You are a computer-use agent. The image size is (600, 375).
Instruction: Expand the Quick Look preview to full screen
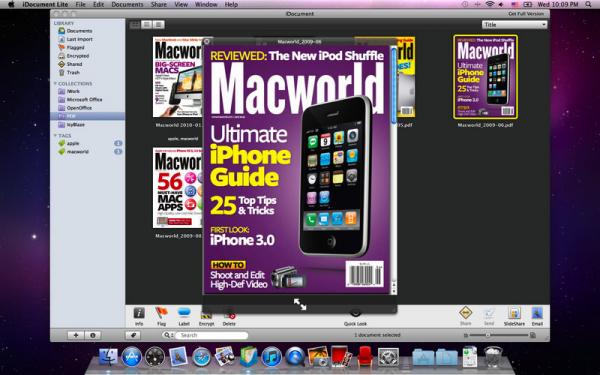point(300,305)
